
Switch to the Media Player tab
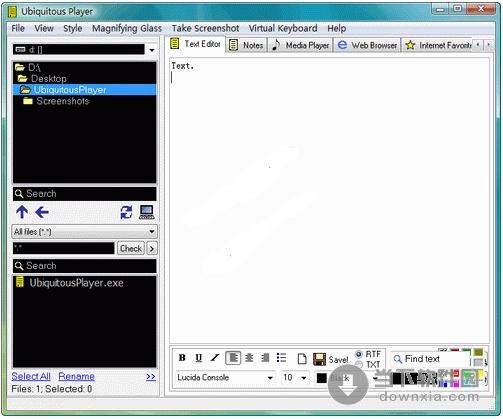click(301, 45)
